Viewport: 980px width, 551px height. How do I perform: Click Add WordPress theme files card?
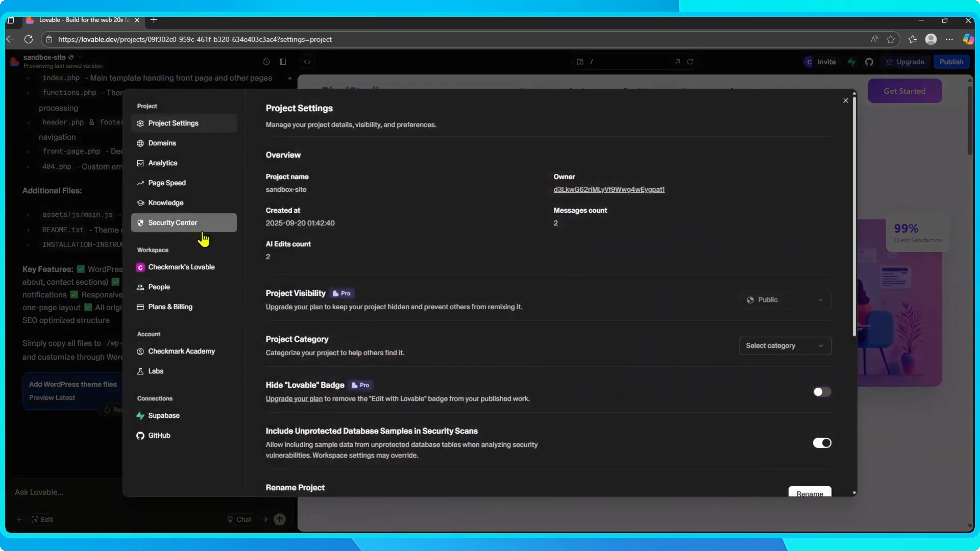pyautogui.click(x=73, y=390)
